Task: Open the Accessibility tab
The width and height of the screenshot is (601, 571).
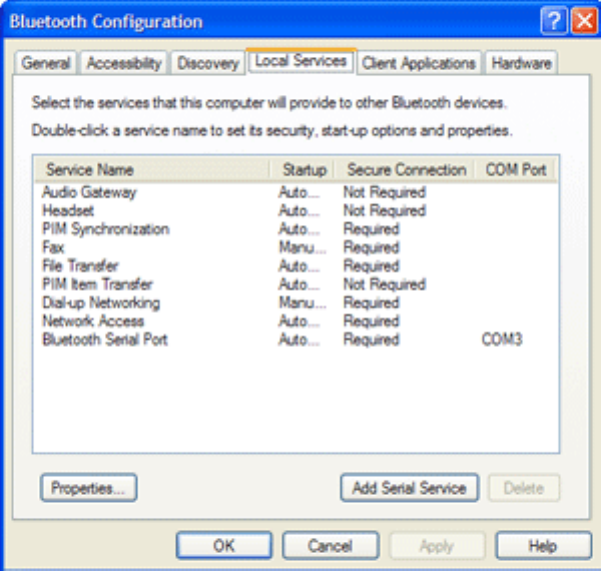Action: click(124, 63)
